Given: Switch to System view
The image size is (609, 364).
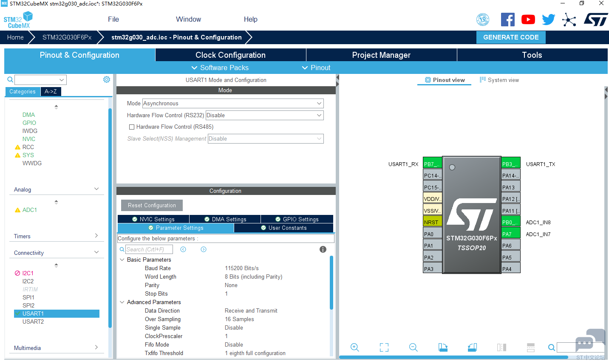Looking at the screenshot, I should click(x=499, y=80).
